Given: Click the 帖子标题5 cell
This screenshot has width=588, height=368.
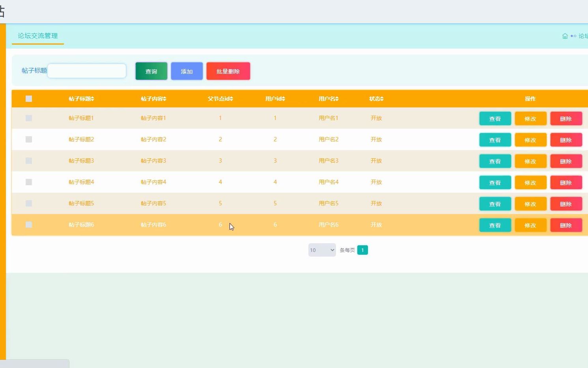Looking at the screenshot, I should (82, 203).
